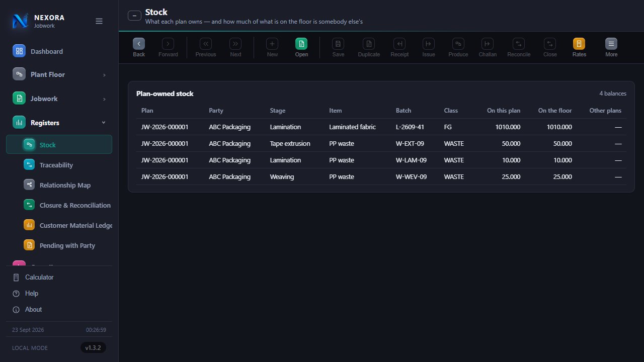Click the Save toolbar icon
This screenshot has width=644, height=362.
tap(338, 44)
